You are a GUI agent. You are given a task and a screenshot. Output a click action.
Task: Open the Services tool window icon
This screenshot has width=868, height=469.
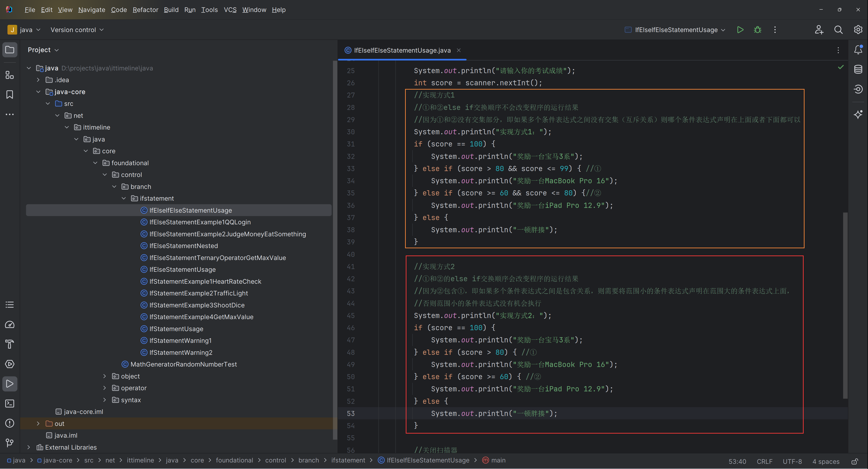point(10,364)
